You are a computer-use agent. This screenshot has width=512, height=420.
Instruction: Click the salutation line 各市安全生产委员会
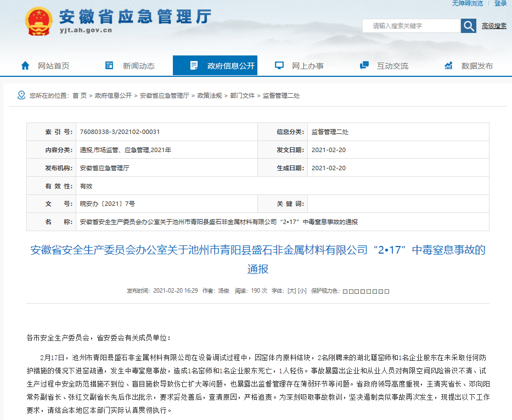99,338
